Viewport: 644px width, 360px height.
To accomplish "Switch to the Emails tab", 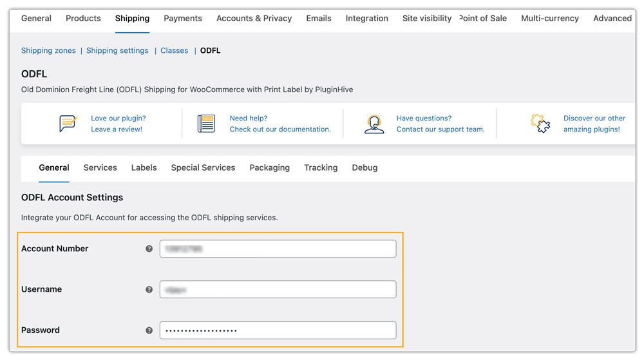I will click(x=319, y=19).
